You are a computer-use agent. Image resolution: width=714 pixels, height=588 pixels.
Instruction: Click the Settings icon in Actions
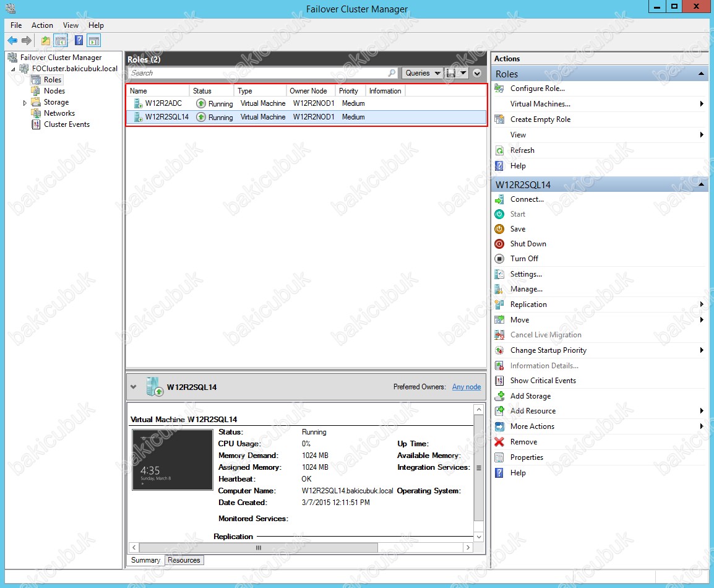click(x=499, y=274)
